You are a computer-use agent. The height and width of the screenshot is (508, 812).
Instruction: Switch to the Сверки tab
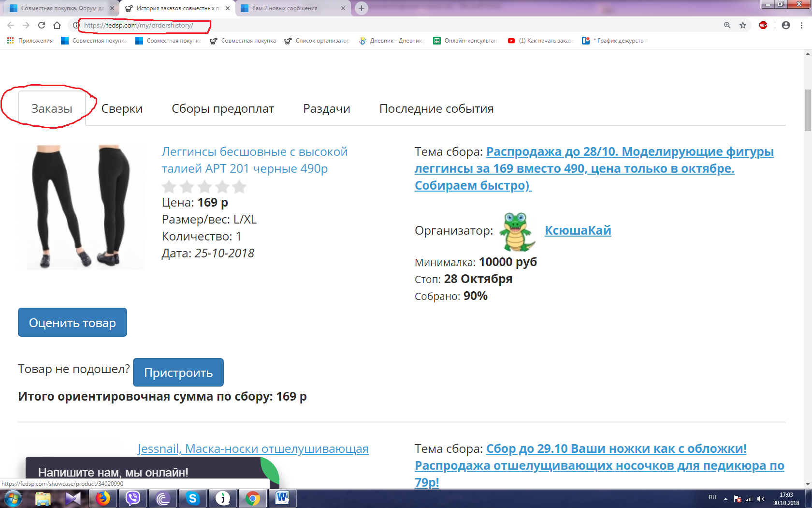(122, 109)
